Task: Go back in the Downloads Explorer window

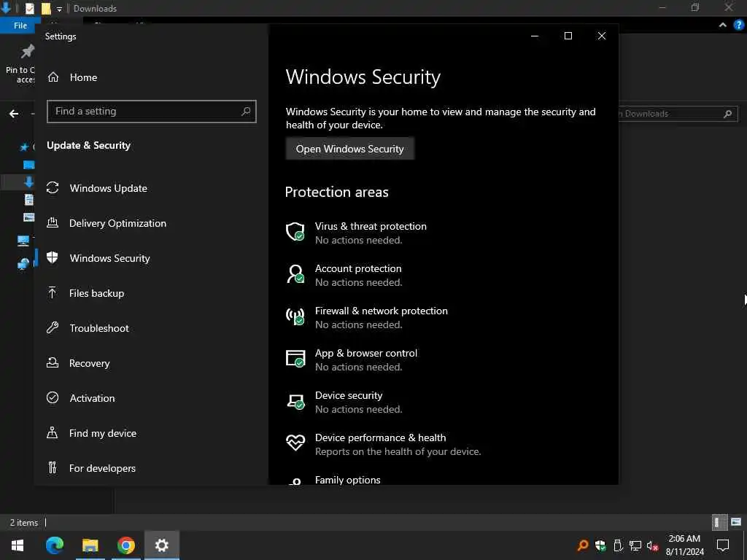Action: pyautogui.click(x=14, y=113)
